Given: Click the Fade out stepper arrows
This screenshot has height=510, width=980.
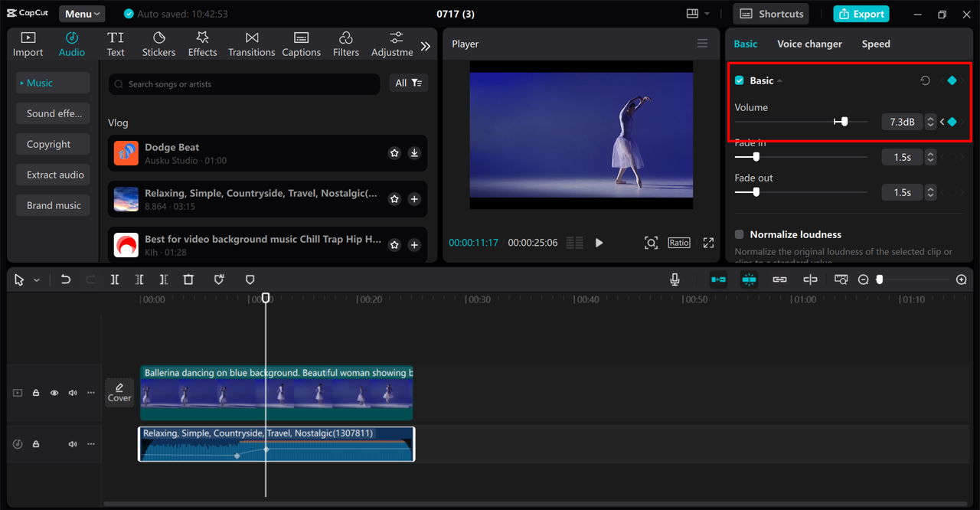Looking at the screenshot, I should tap(930, 192).
